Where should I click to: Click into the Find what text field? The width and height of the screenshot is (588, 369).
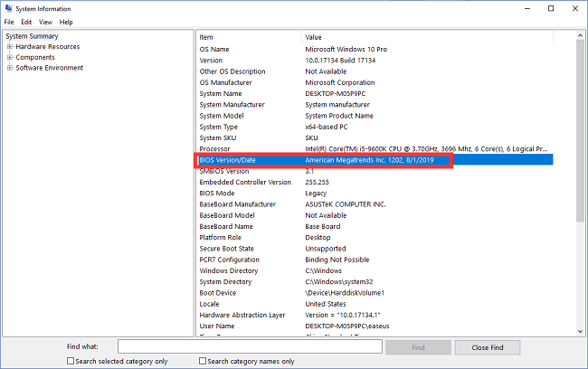pyautogui.click(x=250, y=346)
